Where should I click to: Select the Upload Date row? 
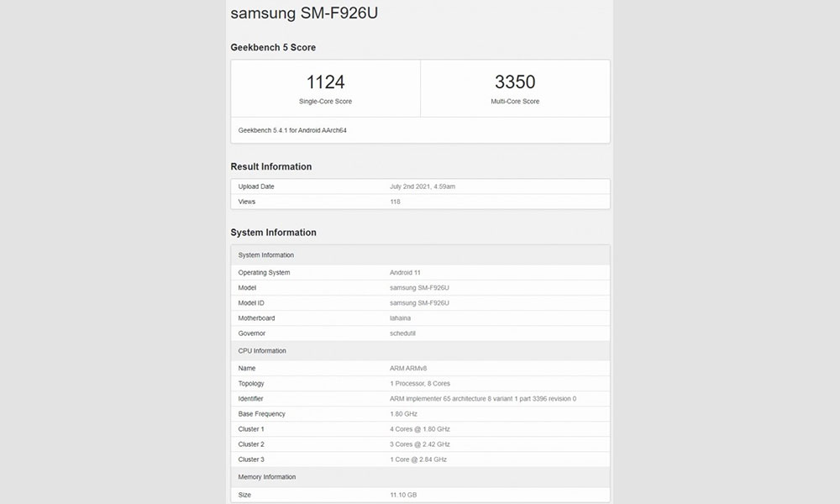pyautogui.click(x=256, y=186)
